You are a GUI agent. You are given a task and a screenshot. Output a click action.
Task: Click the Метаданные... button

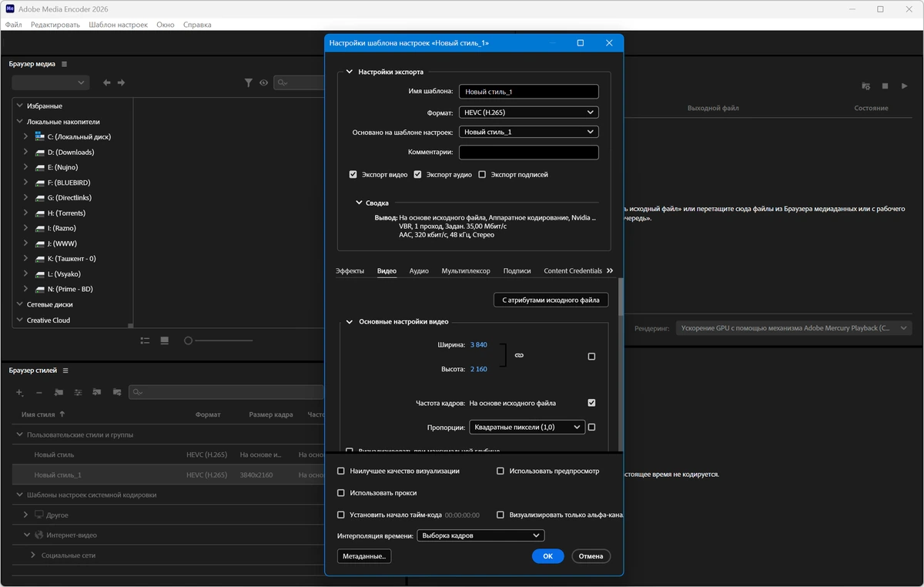tap(364, 556)
